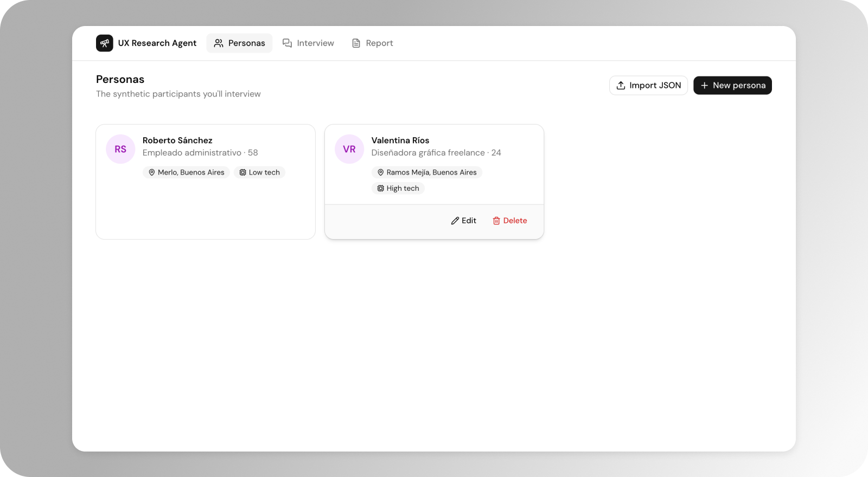Delete the Valentina Ríos persona
Image resolution: width=868 pixels, height=477 pixels.
(509, 221)
